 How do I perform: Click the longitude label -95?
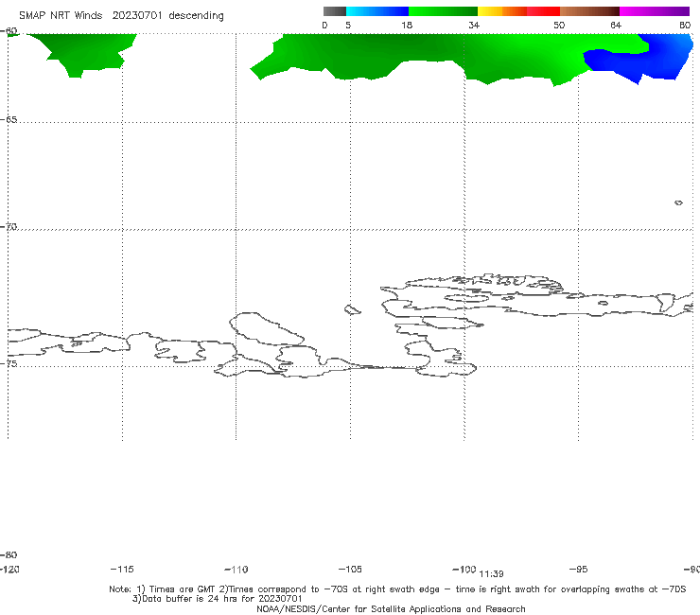point(579,569)
